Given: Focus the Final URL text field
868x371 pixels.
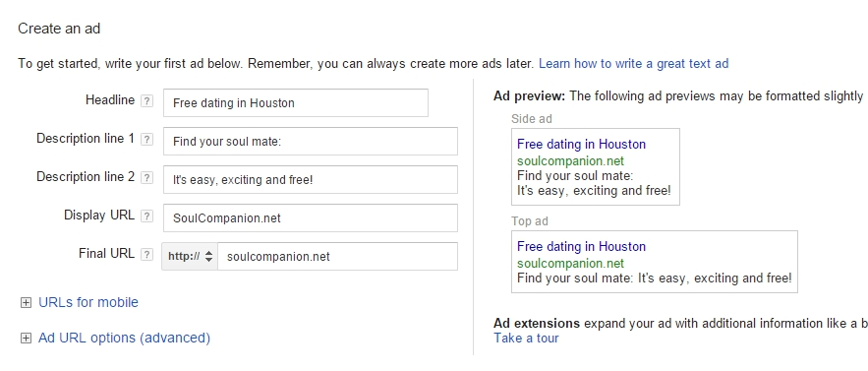Looking at the screenshot, I should [338, 256].
